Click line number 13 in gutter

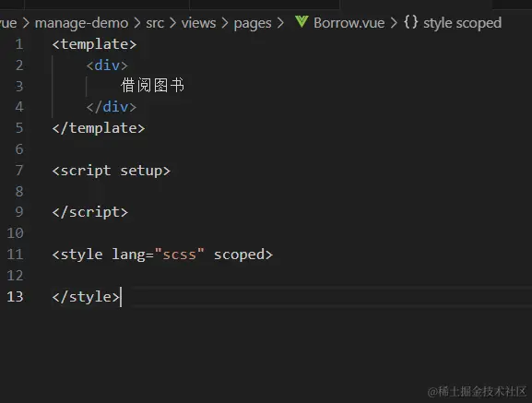tap(16, 296)
